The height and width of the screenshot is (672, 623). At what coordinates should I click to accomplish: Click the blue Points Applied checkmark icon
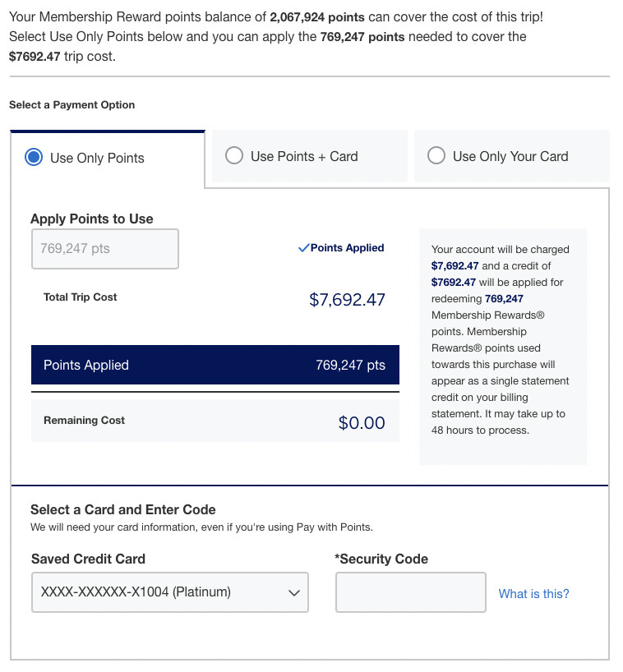click(303, 247)
